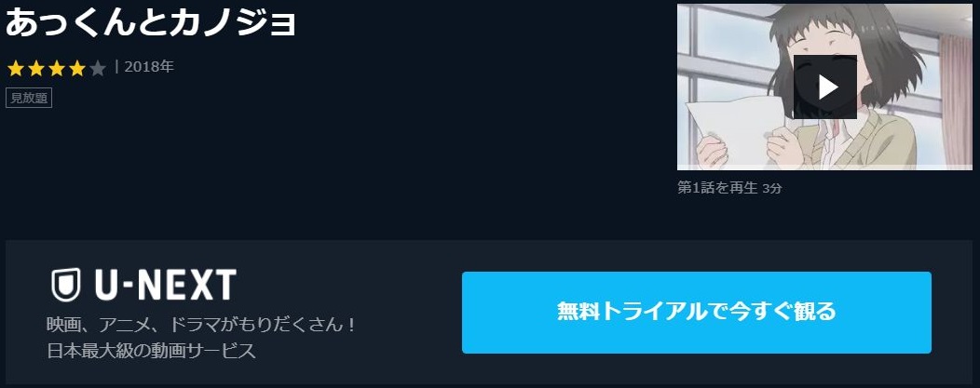Screen dimensions: 980x388
Task: Click the play button on the video thumbnail
Action: click(825, 87)
